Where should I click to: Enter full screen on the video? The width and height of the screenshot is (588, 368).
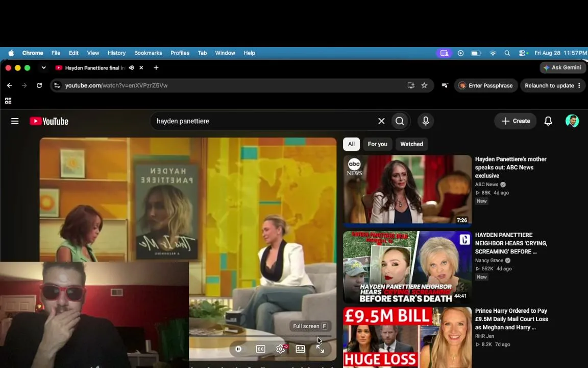point(320,349)
